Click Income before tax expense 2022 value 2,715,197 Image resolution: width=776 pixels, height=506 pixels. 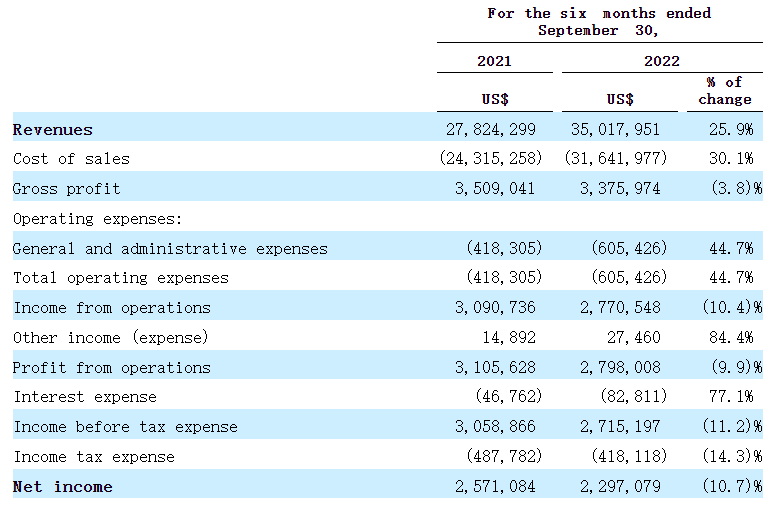619,427
